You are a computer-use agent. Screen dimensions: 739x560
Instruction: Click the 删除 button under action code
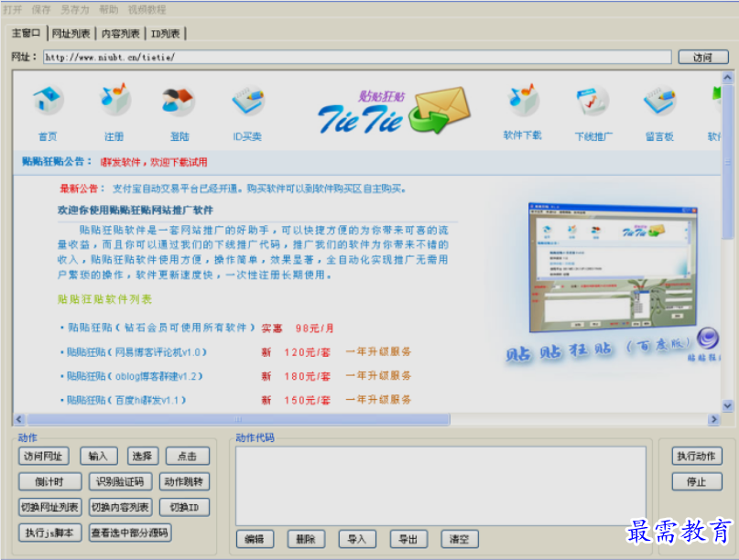pyautogui.click(x=306, y=539)
